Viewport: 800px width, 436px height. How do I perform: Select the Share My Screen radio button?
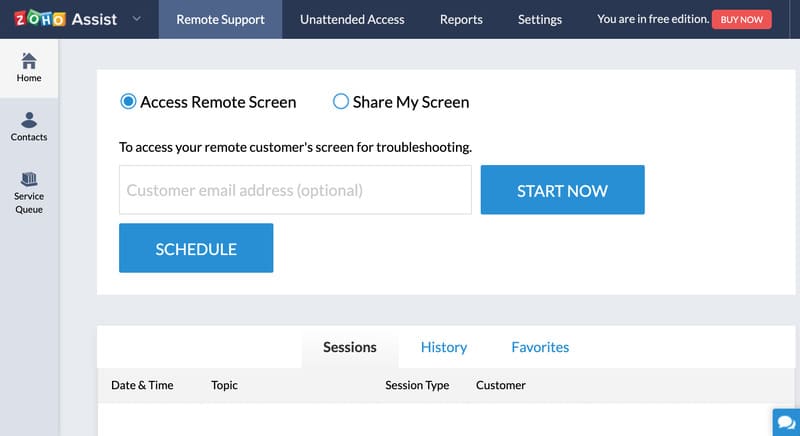tap(341, 101)
